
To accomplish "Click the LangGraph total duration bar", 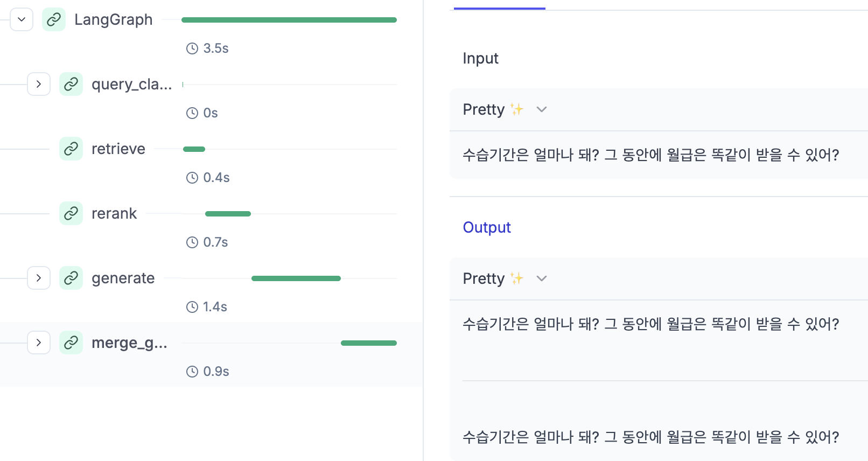I will pos(289,20).
